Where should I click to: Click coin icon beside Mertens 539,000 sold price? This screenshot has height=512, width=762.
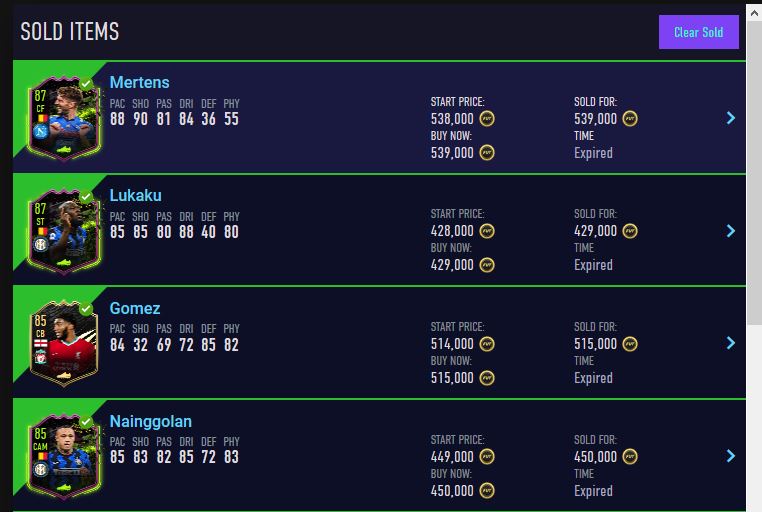tap(630, 119)
